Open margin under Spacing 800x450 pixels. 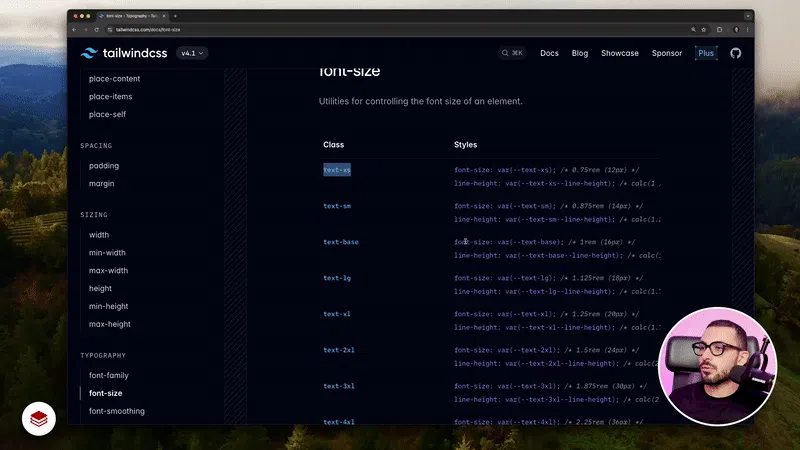coord(102,184)
